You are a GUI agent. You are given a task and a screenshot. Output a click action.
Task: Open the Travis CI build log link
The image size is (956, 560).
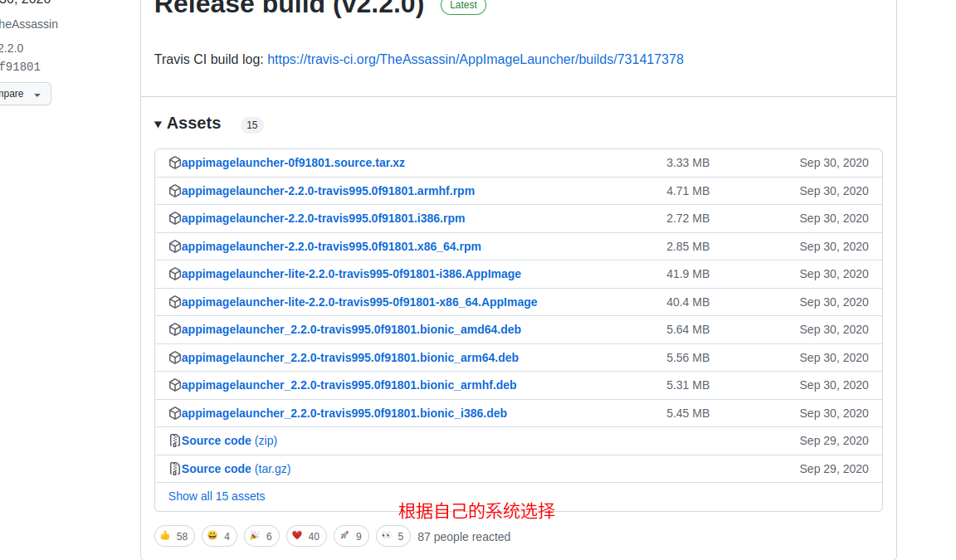click(x=475, y=59)
